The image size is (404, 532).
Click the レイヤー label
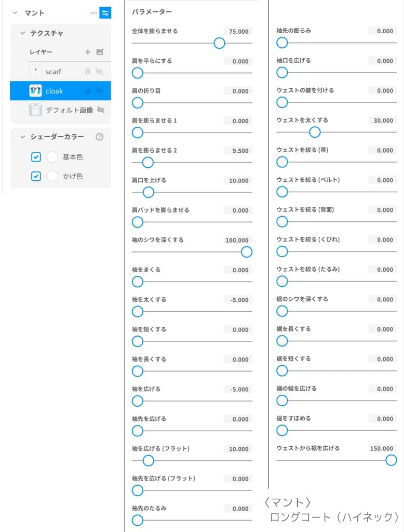click(x=41, y=52)
